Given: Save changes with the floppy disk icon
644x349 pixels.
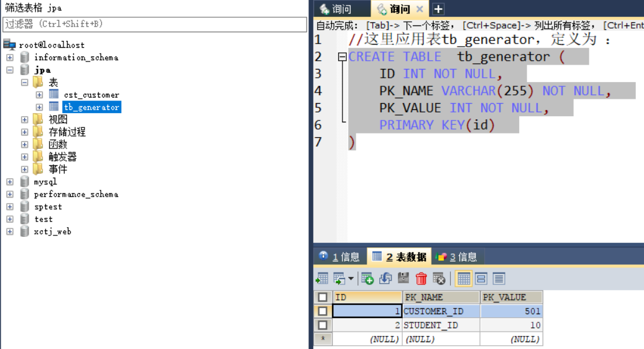Looking at the screenshot, I should coord(403,278).
